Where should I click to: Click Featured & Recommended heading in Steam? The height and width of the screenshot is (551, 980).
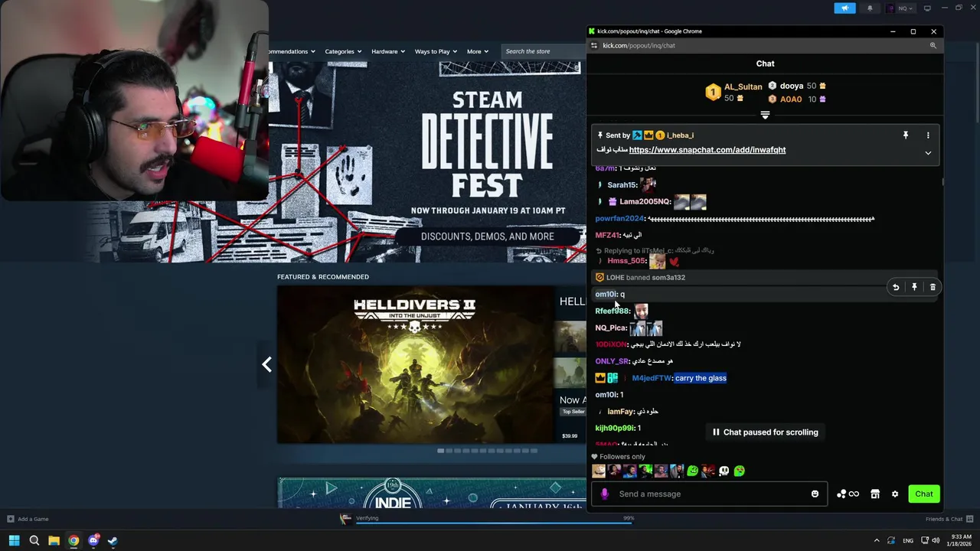(x=323, y=277)
